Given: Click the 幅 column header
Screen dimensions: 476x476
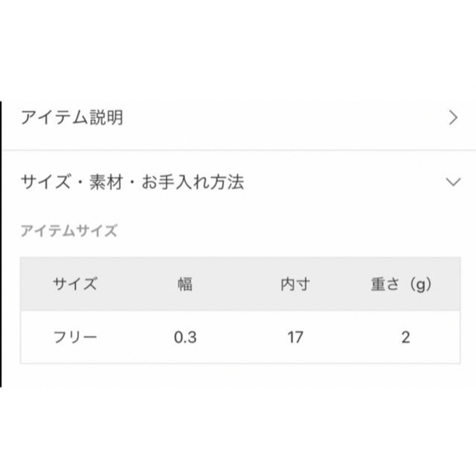Looking at the screenshot, I should (x=185, y=284).
